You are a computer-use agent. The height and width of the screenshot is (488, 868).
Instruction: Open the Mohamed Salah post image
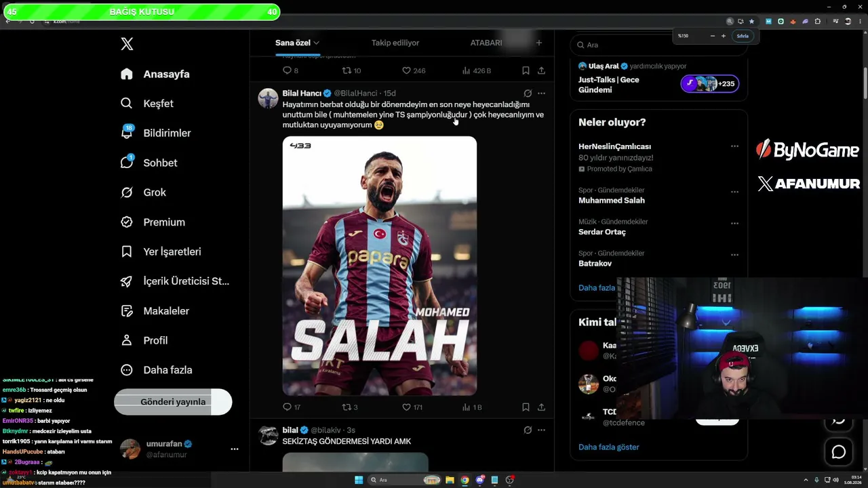(380, 266)
